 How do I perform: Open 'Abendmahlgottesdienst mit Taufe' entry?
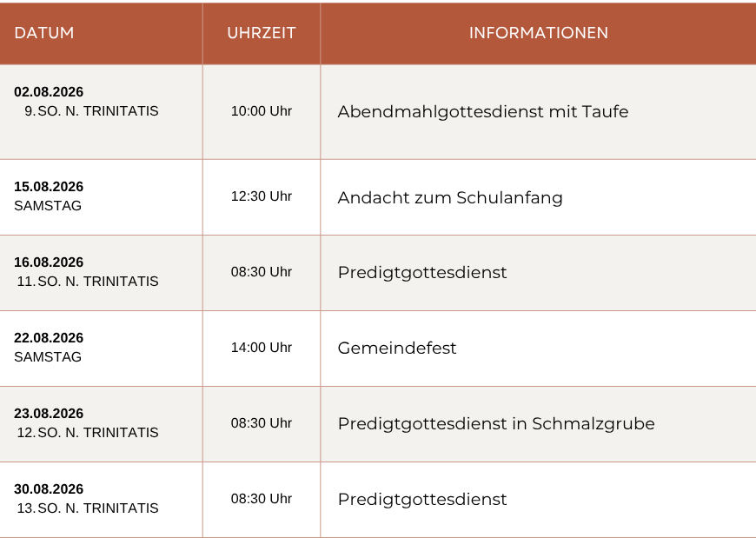tap(483, 111)
